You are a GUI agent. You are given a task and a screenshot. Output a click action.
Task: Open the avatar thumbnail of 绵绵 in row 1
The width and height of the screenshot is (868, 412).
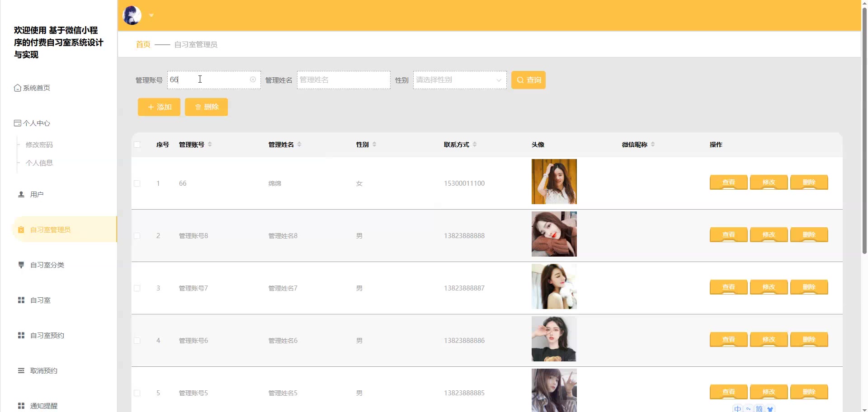point(554,182)
